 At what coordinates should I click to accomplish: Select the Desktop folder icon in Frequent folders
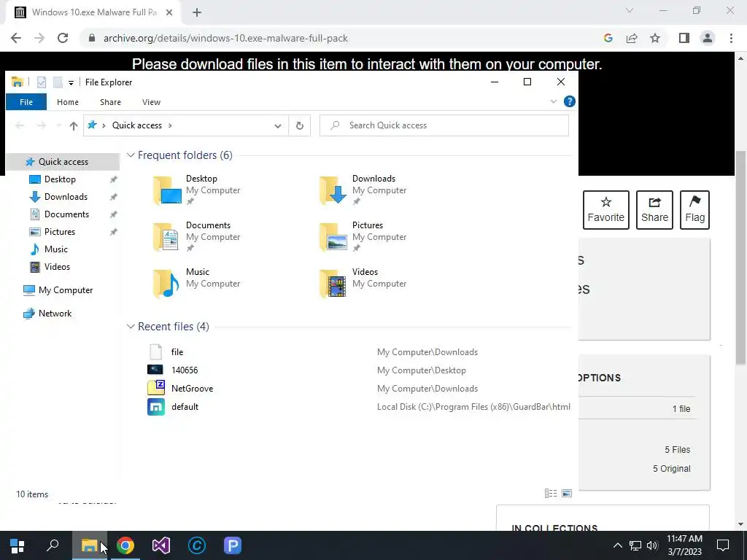click(x=167, y=190)
